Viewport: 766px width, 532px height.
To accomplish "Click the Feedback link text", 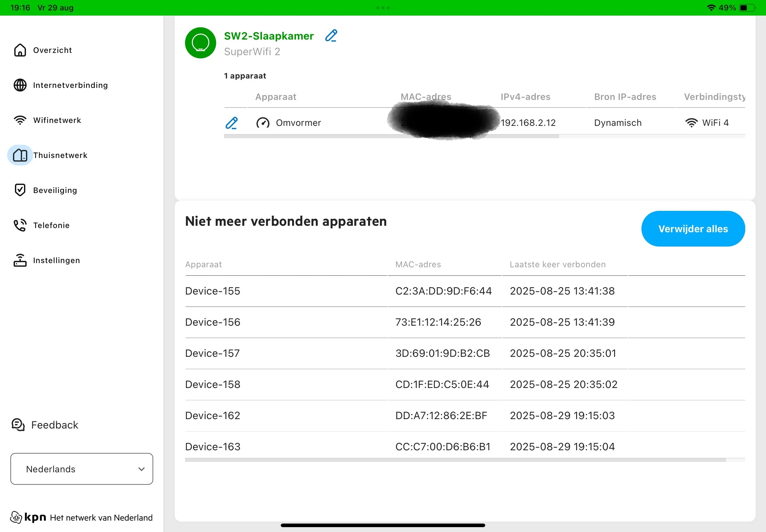I will click(x=55, y=425).
